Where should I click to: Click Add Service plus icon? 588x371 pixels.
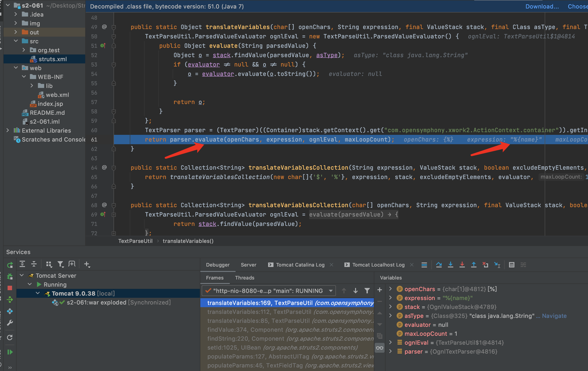pos(87,264)
